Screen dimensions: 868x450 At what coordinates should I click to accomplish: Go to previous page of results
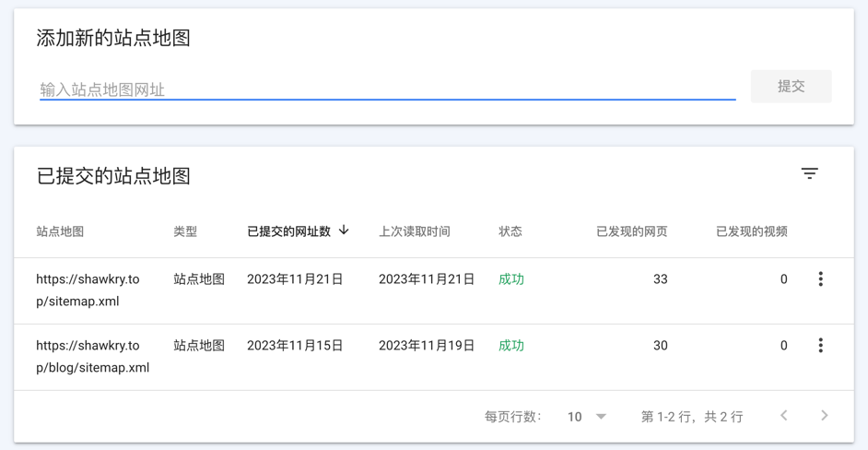pyautogui.click(x=784, y=416)
